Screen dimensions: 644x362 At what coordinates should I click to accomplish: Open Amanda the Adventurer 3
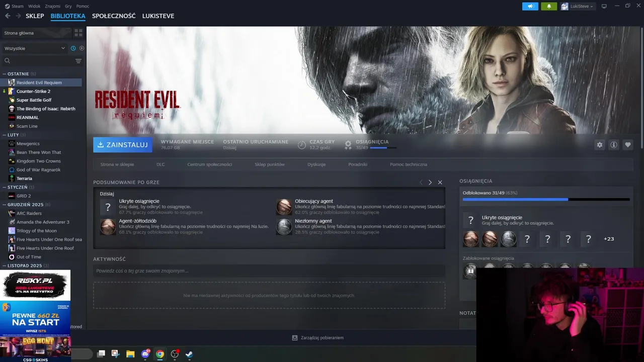tap(43, 222)
